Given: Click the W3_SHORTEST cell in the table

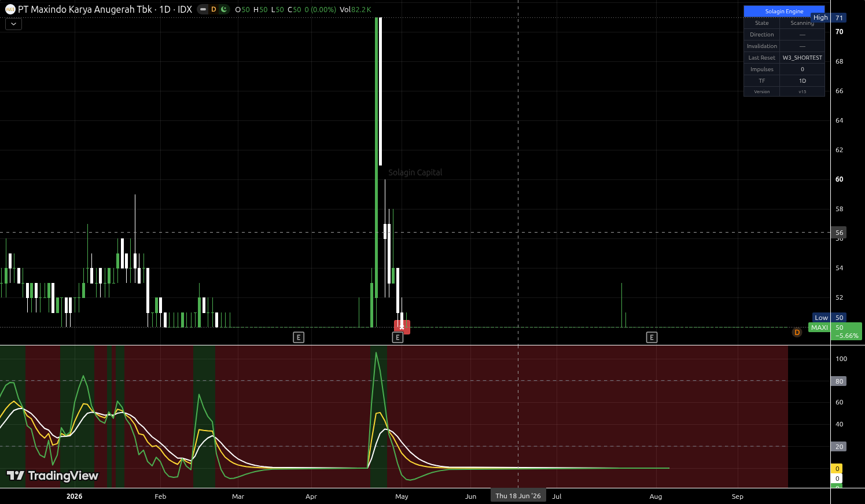Looking at the screenshot, I should 802,58.
